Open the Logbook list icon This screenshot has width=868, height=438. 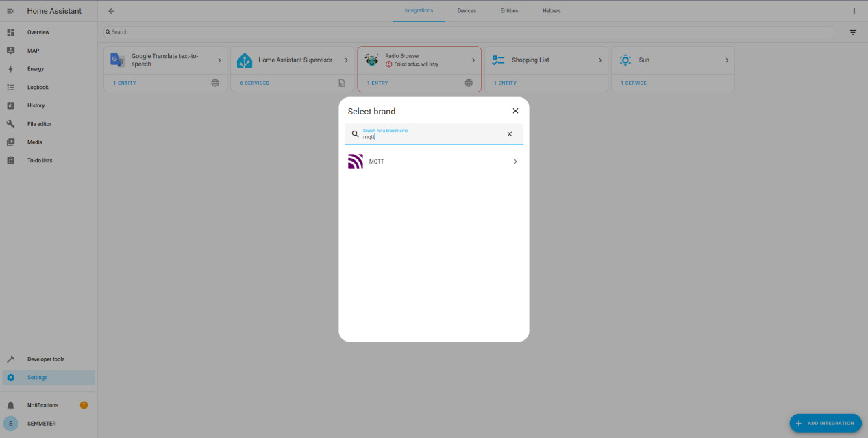tap(10, 88)
